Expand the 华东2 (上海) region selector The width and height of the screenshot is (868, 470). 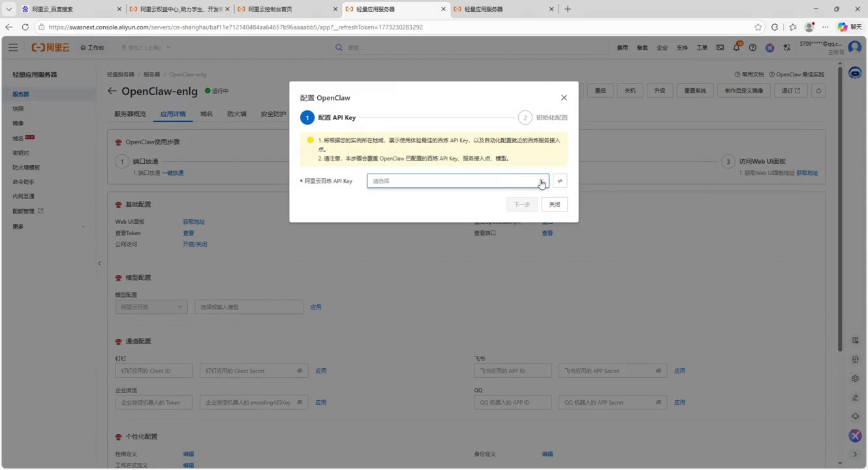click(x=146, y=48)
